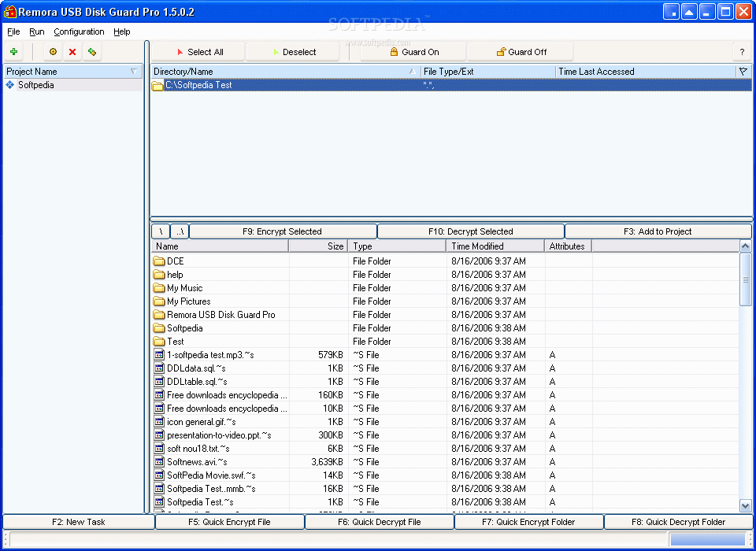The height and width of the screenshot is (551, 756).
Task: Click F7: Quick Encrypt Folder
Action: pyautogui.click(x=529, y=522)
